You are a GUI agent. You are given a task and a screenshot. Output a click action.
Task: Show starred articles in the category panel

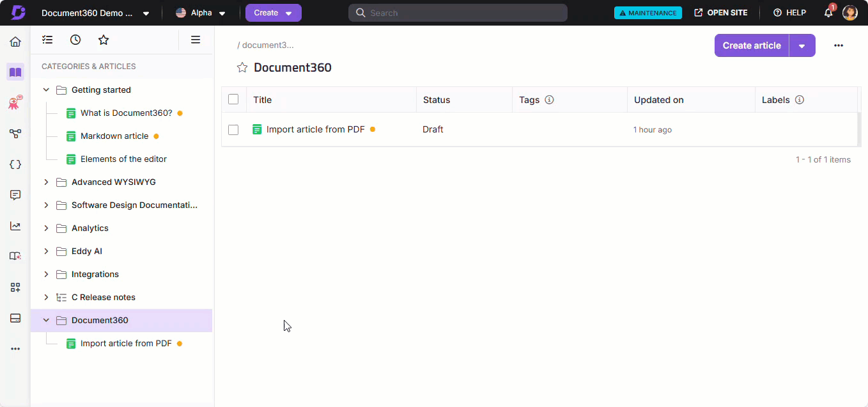[x=104, y=40]
